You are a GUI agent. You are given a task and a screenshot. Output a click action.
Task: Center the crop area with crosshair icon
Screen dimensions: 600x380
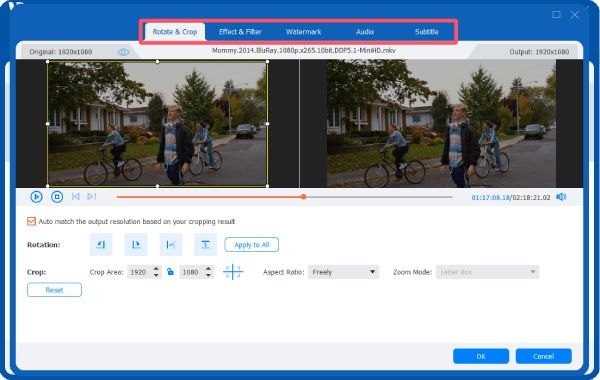tap(233, 272)
